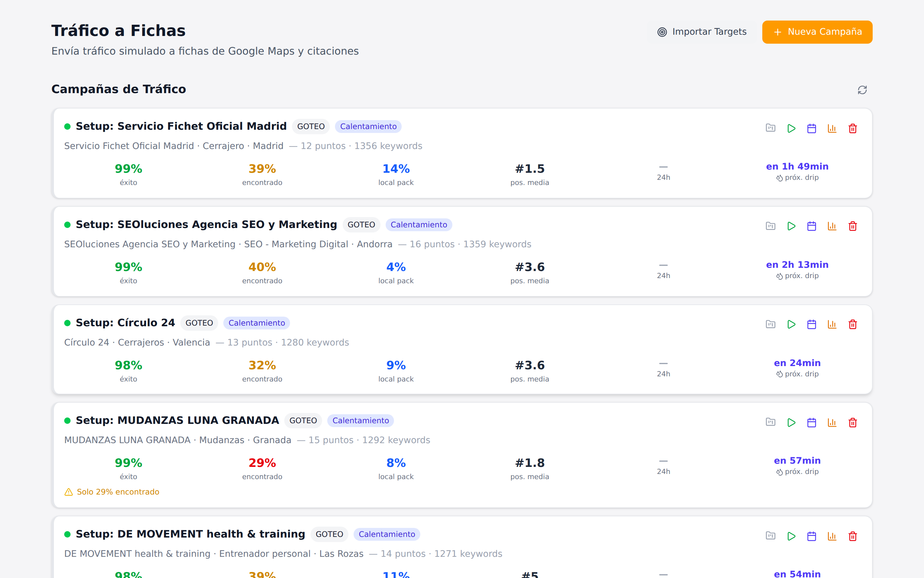Click the '40%' encontrado value
924x578 pixels.
262,267
